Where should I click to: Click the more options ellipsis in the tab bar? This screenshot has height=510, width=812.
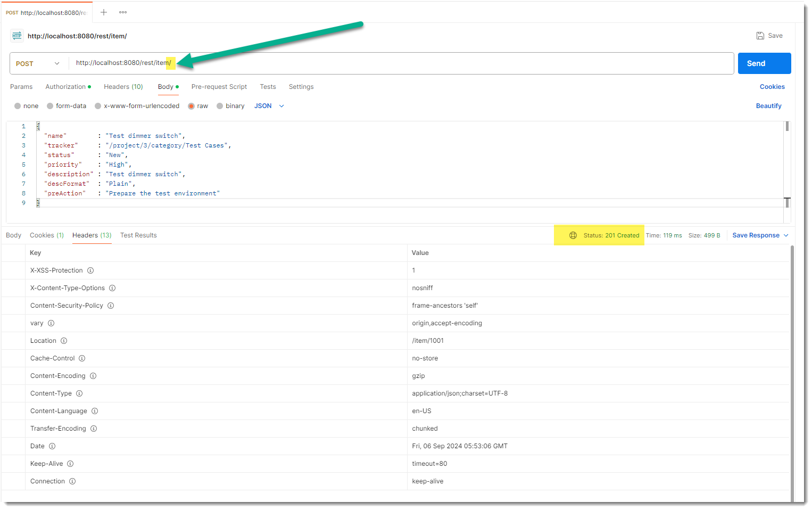[122, 12]
